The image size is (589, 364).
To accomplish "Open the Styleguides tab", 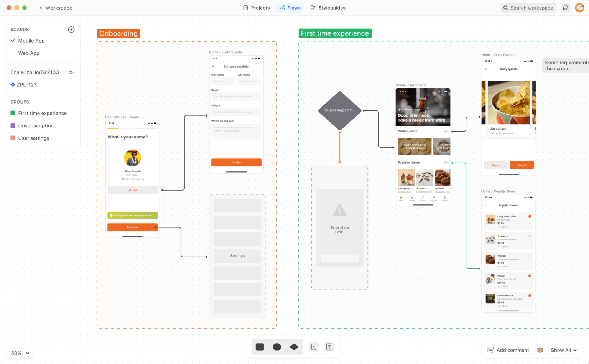I will click(328, 8).
